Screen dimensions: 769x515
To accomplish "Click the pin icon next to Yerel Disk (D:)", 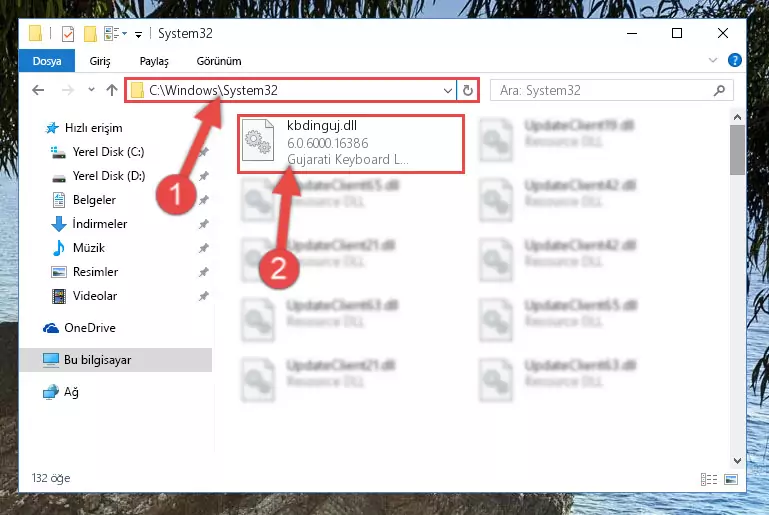I will pos(204,176).
